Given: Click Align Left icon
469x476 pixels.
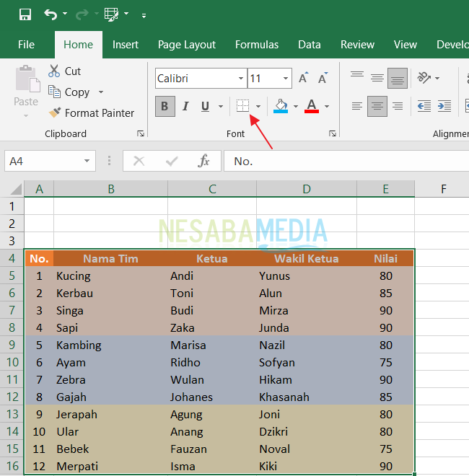Looking at the screenshot, I should pyautogui.click(x=357, y=106).
